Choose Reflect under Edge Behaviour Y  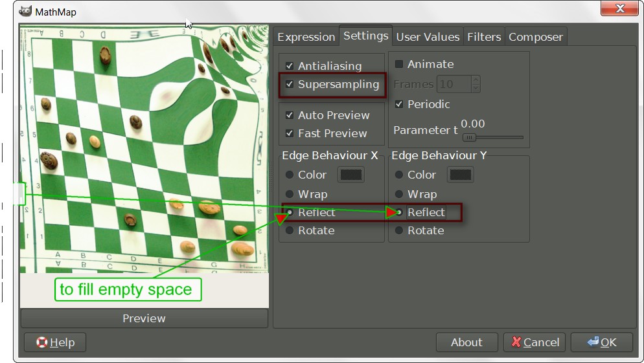pos(399,212)
